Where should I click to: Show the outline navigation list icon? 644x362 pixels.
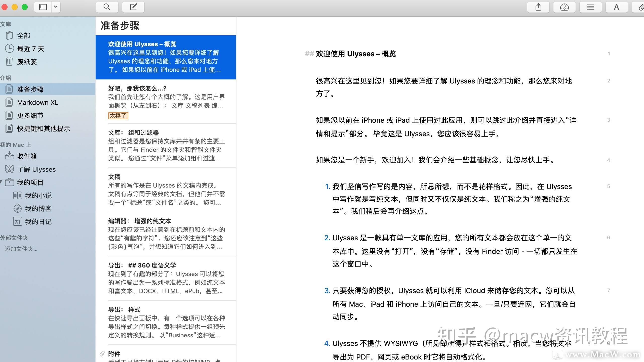point(590,7)
